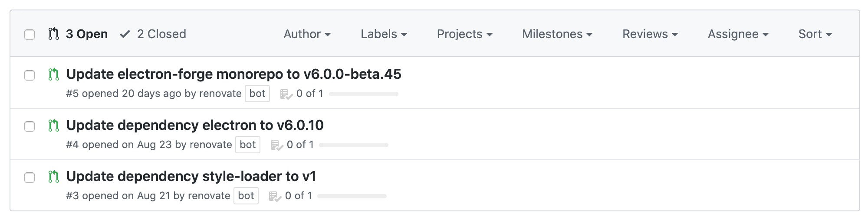
Task: Click the task checklist icon on PR #5
Action: point(286,94)
